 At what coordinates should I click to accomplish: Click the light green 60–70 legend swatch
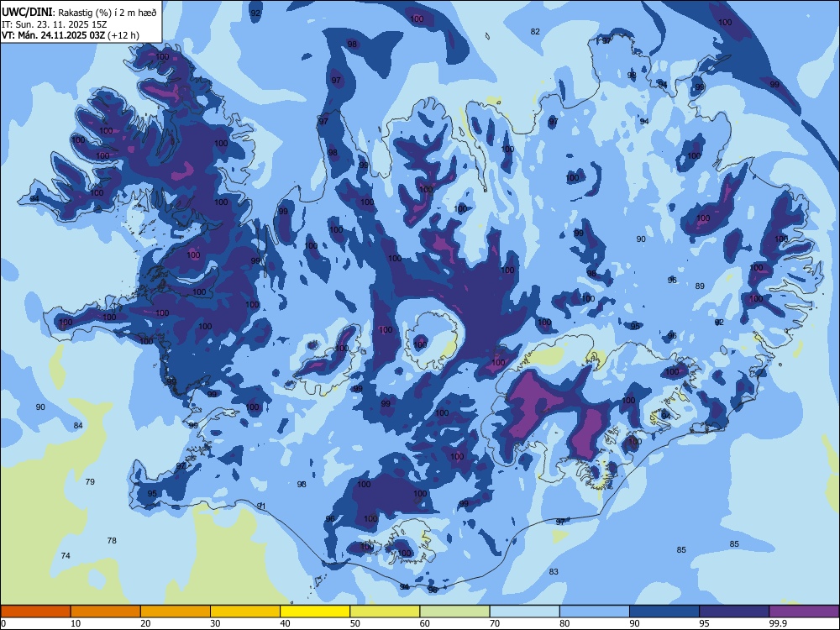pos(454,612)
